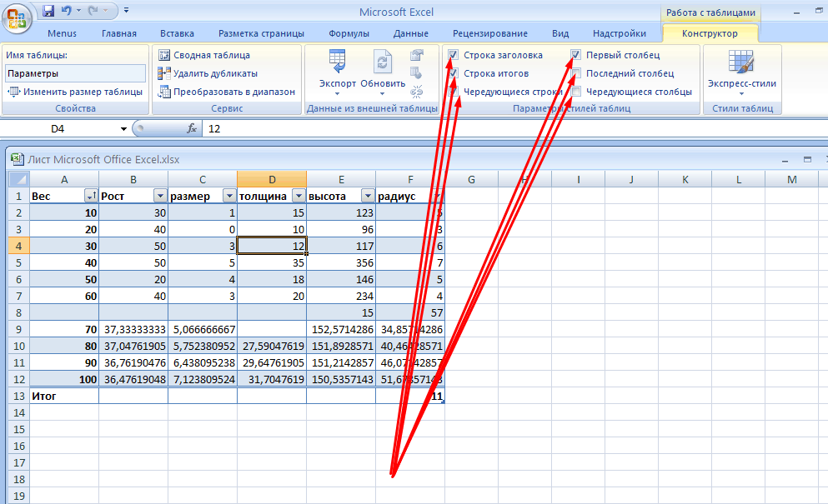
Task: Click the unlink icon beside Обновить
Action: coord(417,92)
